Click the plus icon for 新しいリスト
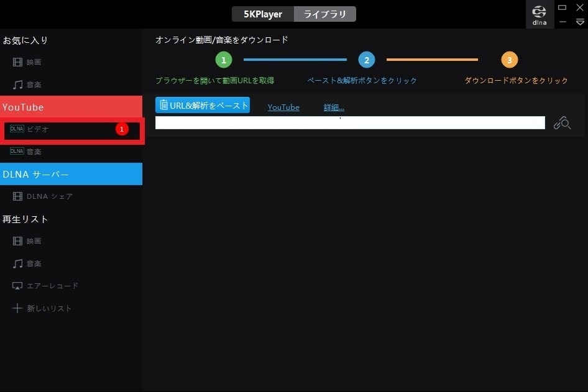The image size is (588, 392). 17,308
